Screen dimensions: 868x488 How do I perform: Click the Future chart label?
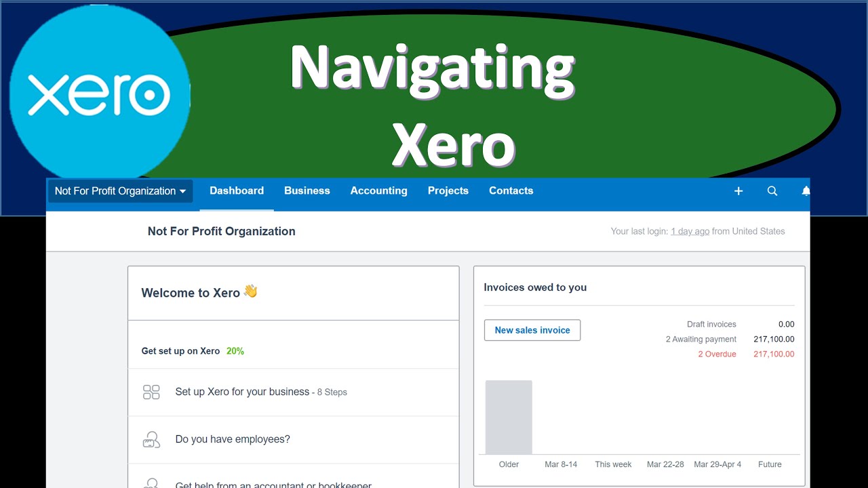click(x=770, y=464)
